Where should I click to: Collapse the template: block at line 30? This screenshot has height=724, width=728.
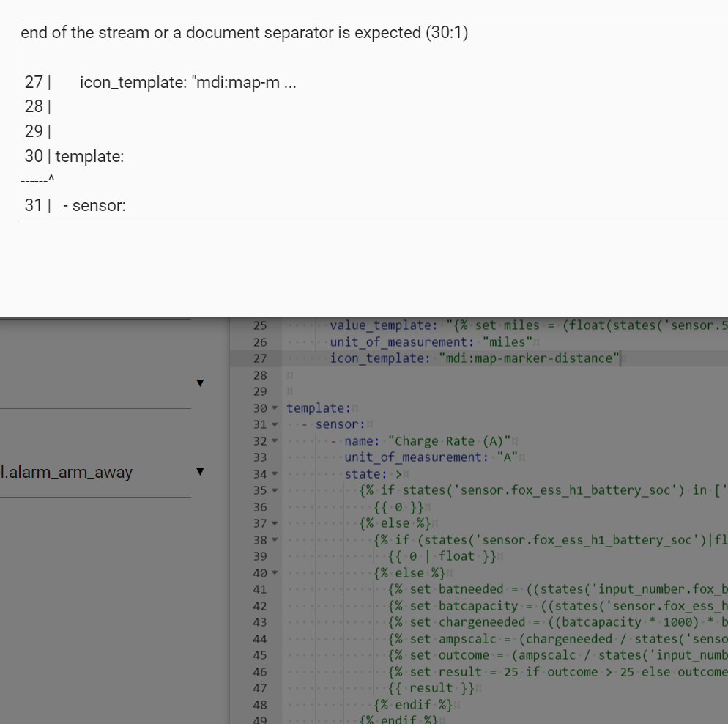pyautogui.click(x=275, y=408)
